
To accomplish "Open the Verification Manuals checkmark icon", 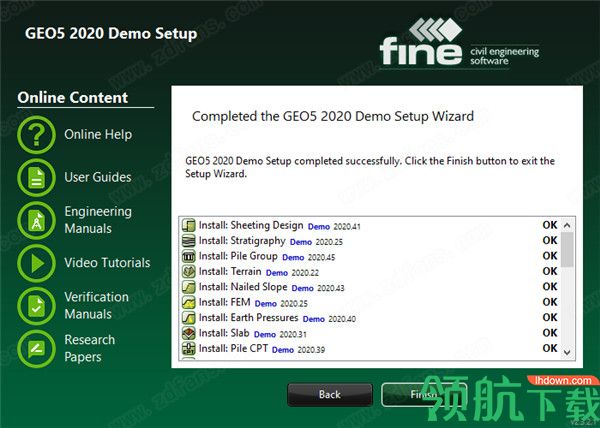I will point(36,306).
